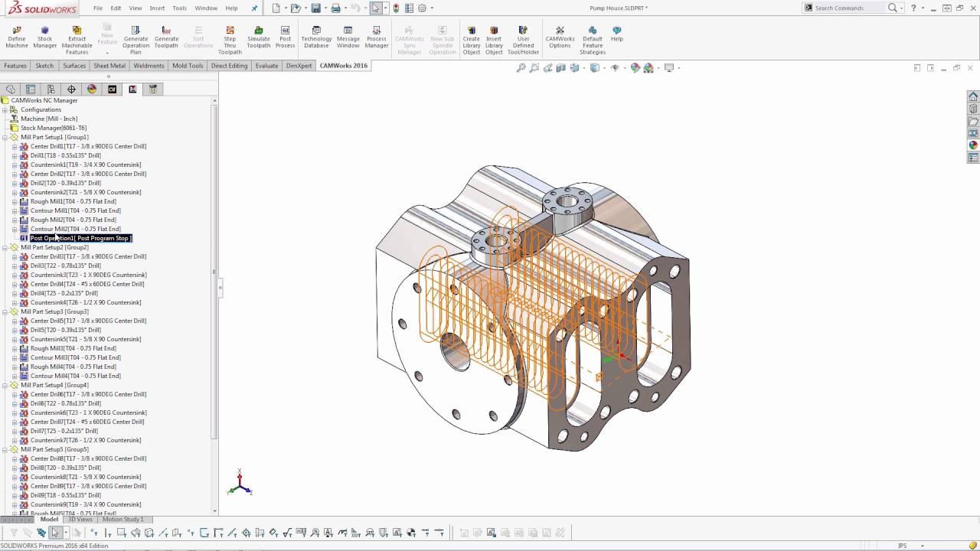Viewport: 980px width, 551px height.
Task: Switch to the DimXpertManager panel icon
Action: click(x=71, y=89)
